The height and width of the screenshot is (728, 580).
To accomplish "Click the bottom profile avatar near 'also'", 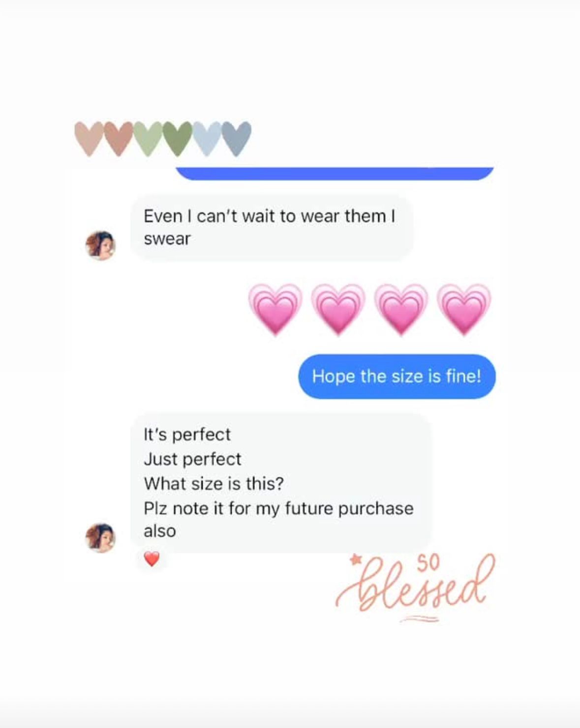I will (x=100, y=537).
